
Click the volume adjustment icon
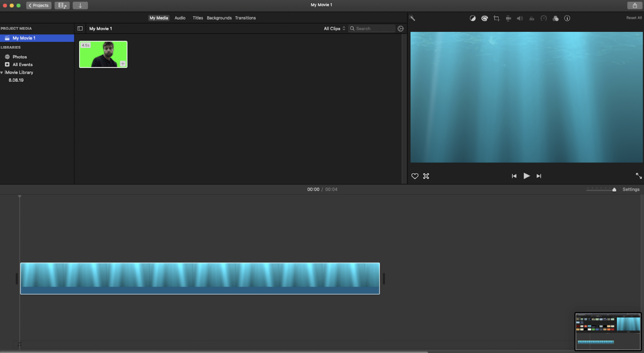click(x=520, y=18)
